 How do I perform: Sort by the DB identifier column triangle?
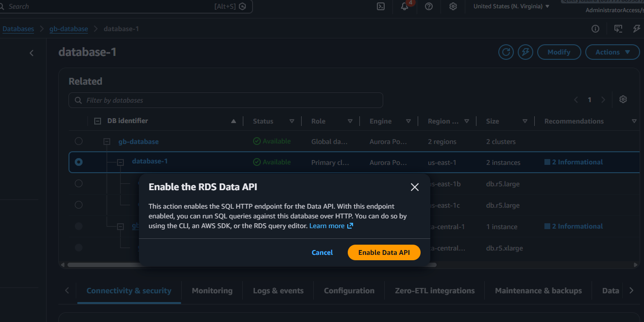(234, 121)
